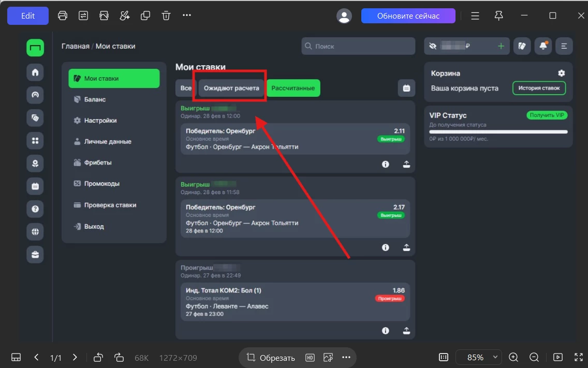Viewport: 588px width, 368px height.
Task: Click the convert format icon with swap arrows
Action: click(83, 16)
